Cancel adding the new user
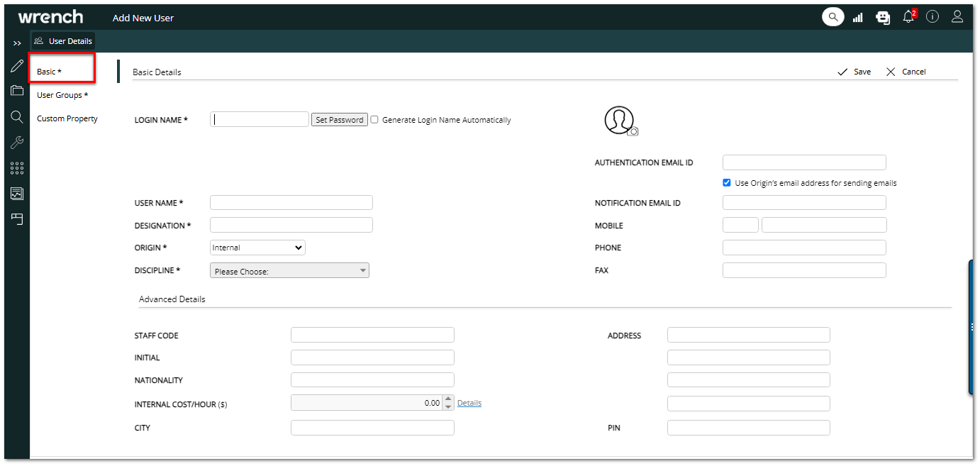 pos(906,72)
